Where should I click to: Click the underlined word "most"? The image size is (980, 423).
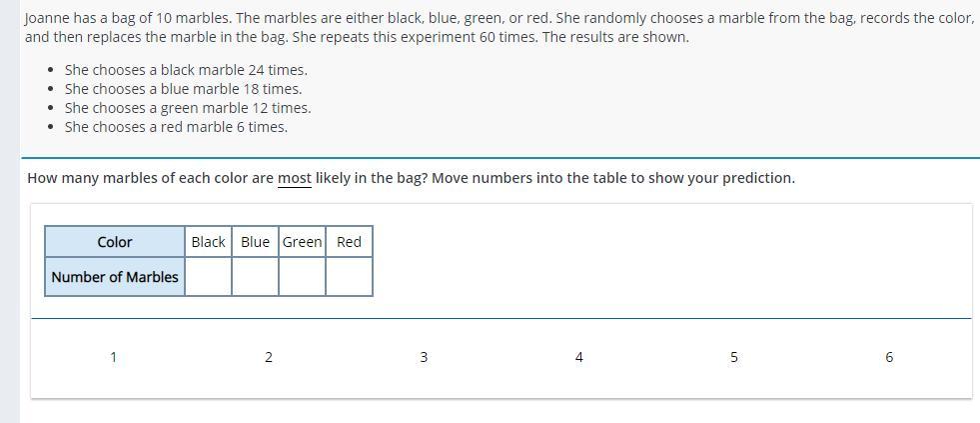[294, 178]
